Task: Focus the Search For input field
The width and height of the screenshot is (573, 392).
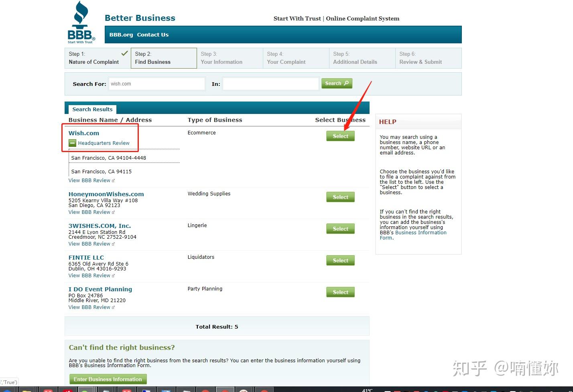Action: tap(157, 84)
